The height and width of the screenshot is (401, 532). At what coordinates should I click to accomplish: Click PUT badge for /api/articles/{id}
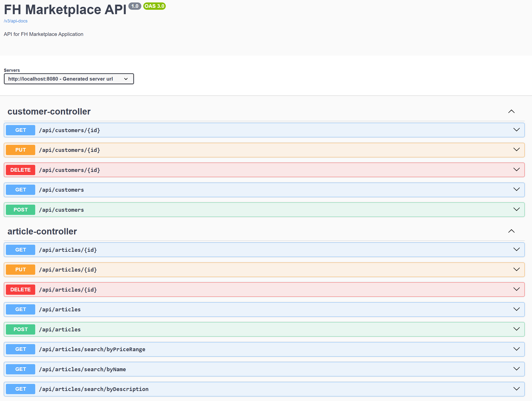pos(21,270)
